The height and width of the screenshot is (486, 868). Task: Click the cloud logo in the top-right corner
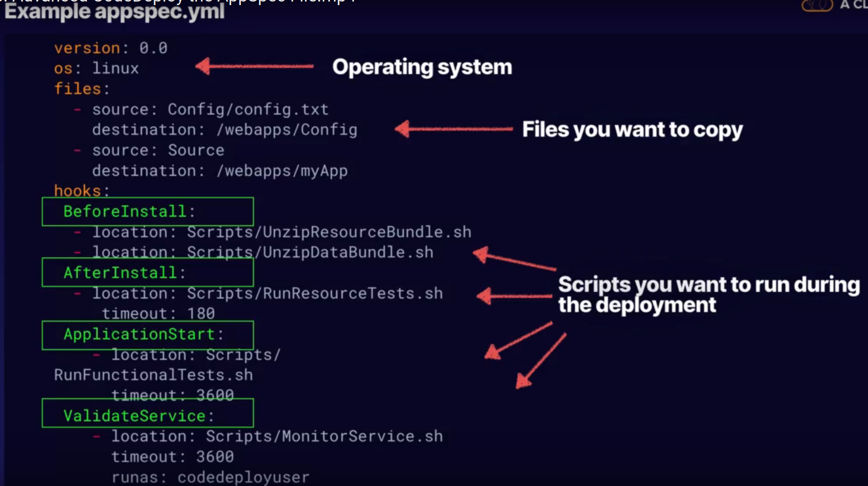click(x=817, y=5)
